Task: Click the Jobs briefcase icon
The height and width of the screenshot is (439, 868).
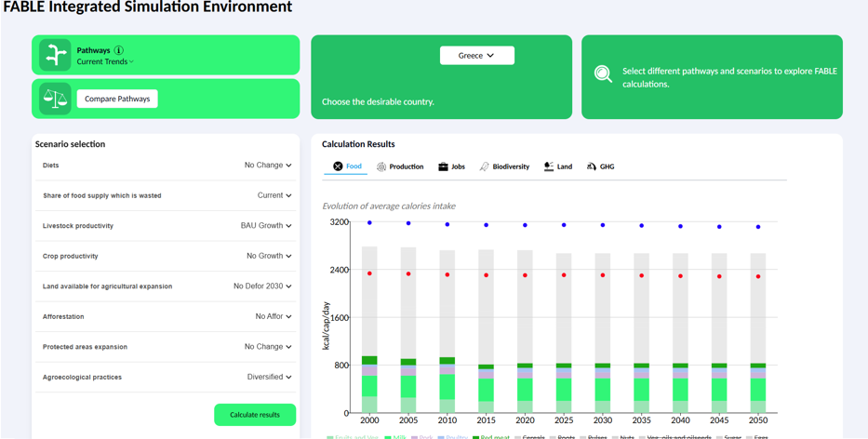Action: point(443,166)
